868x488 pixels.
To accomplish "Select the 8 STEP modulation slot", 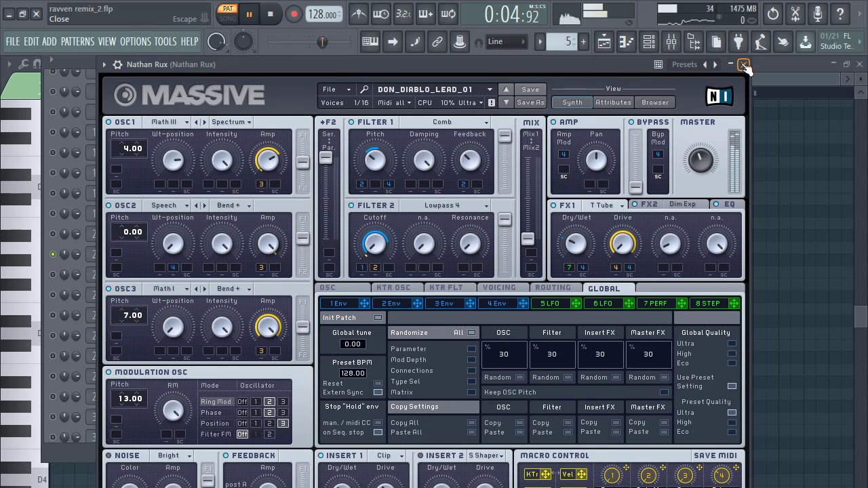I will [715, 304].
